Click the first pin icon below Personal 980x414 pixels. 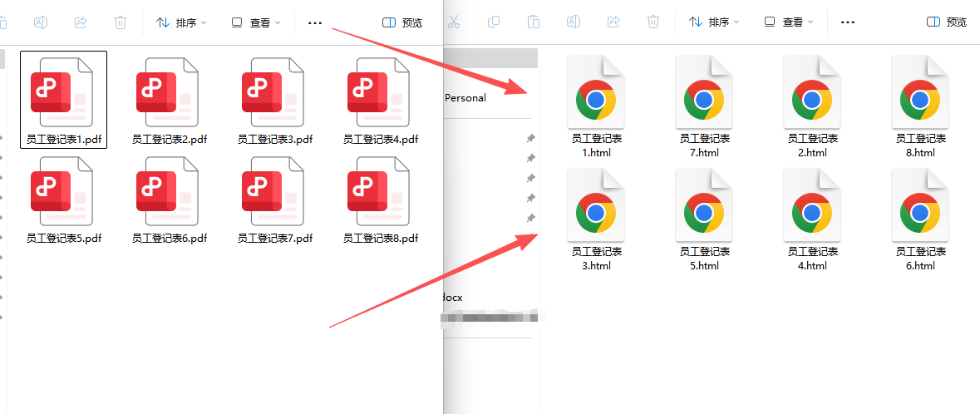[530, 137]
